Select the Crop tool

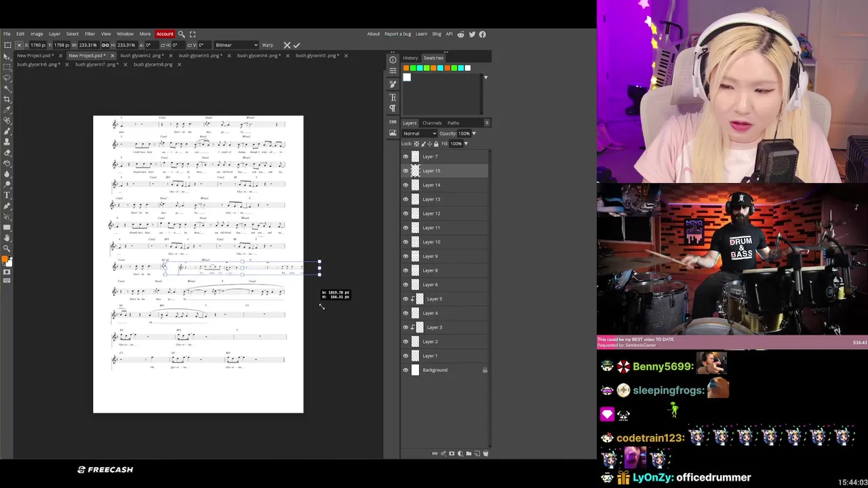7,99
